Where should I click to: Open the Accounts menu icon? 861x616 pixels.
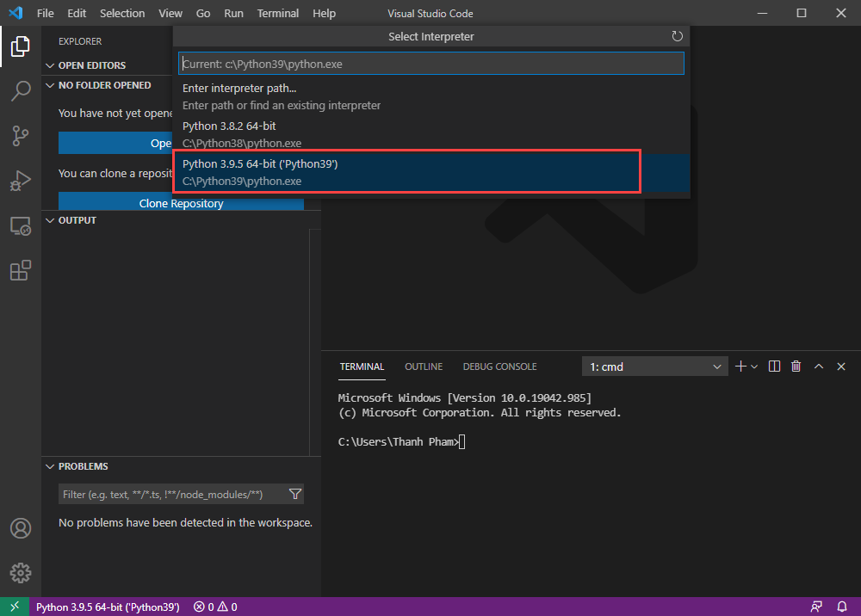(x=21, y=528)
